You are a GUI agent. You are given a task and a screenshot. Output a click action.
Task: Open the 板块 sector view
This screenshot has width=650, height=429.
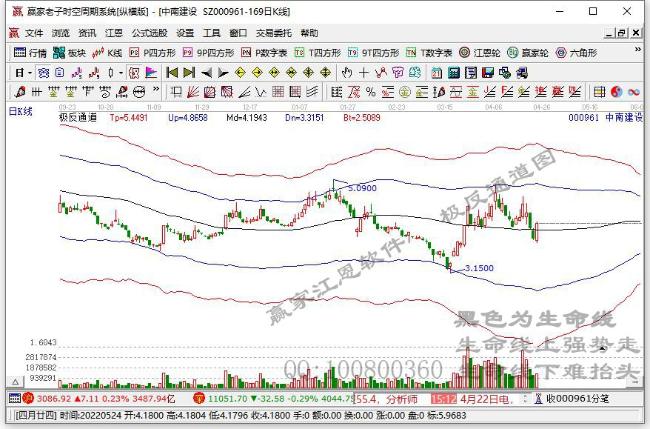pyautogui.click(x=69, y=53)
